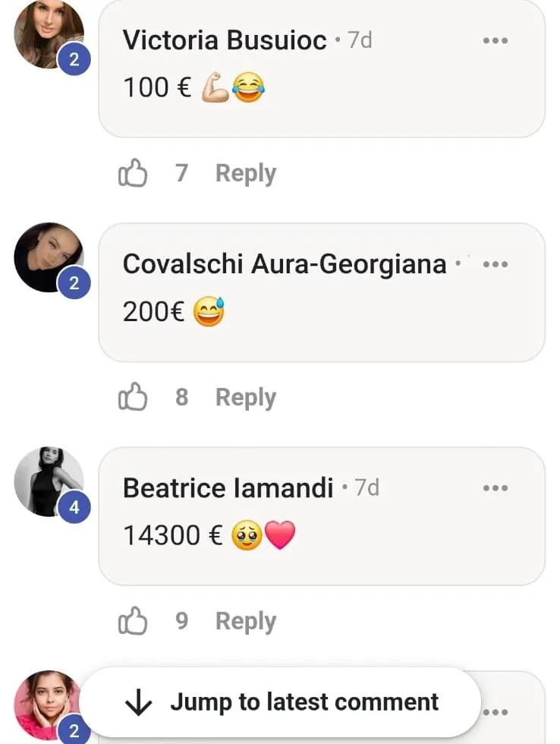Reply to Victoria Busuioc's comment
The image size is (560, 744).
pyautogui.click(x=245, y=173)
